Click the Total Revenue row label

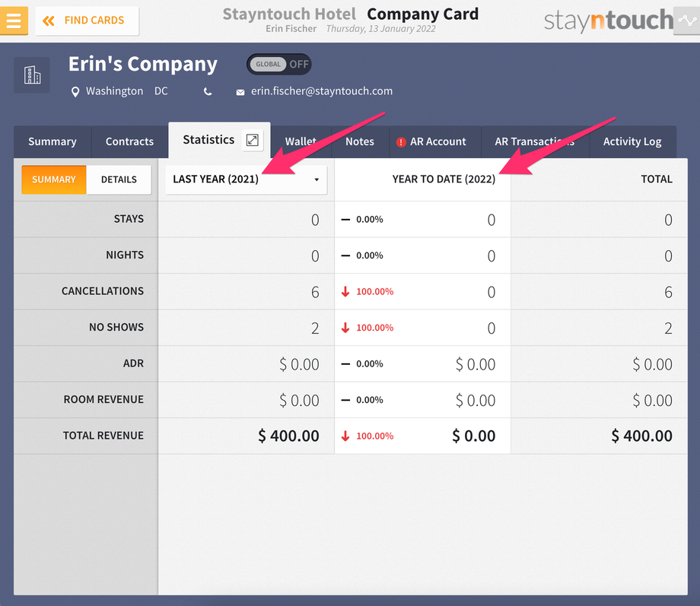click(103, 436)
